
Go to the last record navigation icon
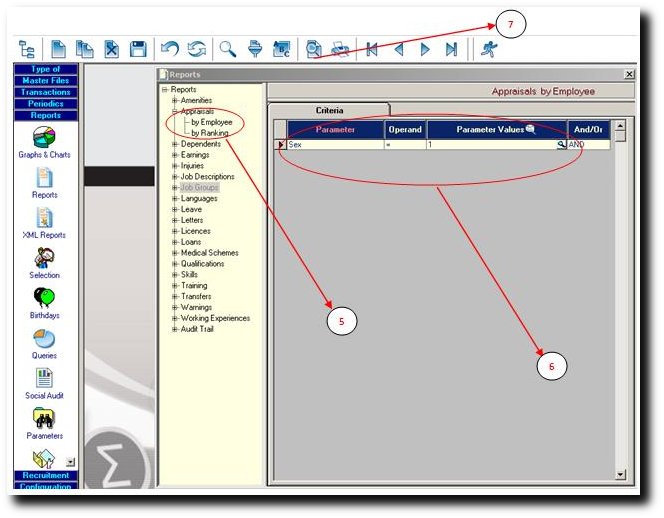point(451,49)
